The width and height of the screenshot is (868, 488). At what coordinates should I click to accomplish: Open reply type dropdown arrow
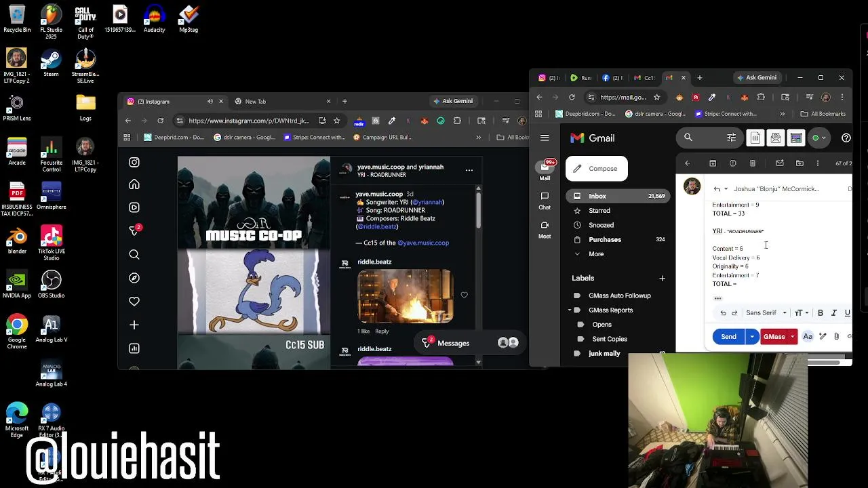coord(726,189)
